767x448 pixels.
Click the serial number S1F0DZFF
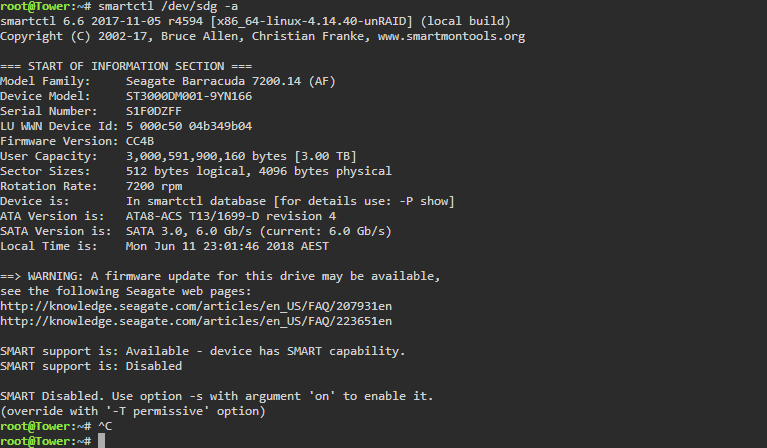click(154, 112)
